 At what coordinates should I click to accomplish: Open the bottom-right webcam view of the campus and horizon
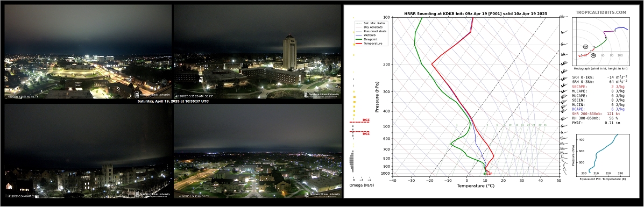tap(258, 151)
